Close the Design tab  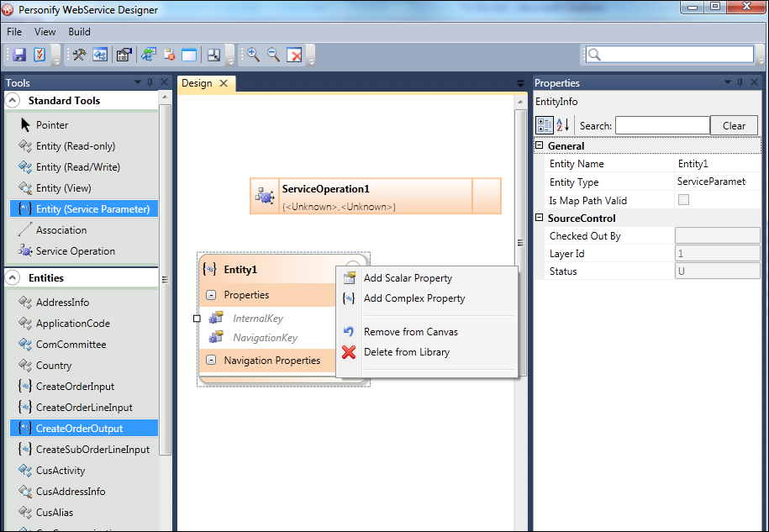pyautogui.click(x=224, y=83)
